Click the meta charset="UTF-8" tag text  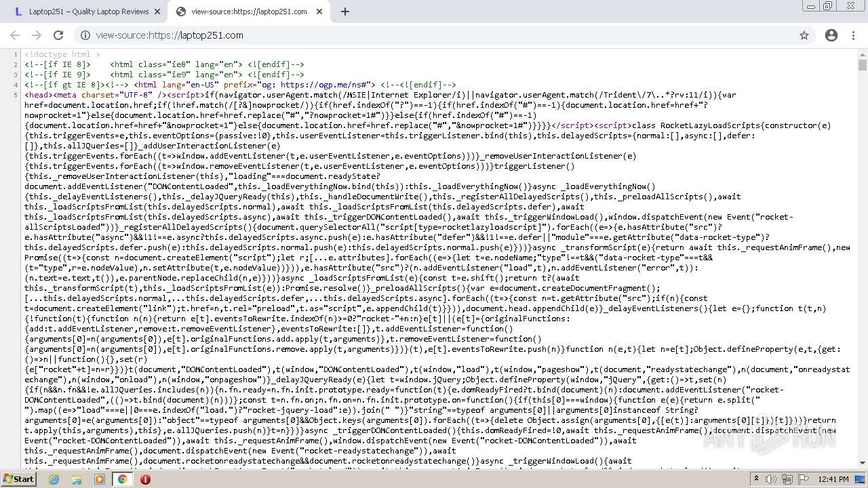(x=110, y=95)
